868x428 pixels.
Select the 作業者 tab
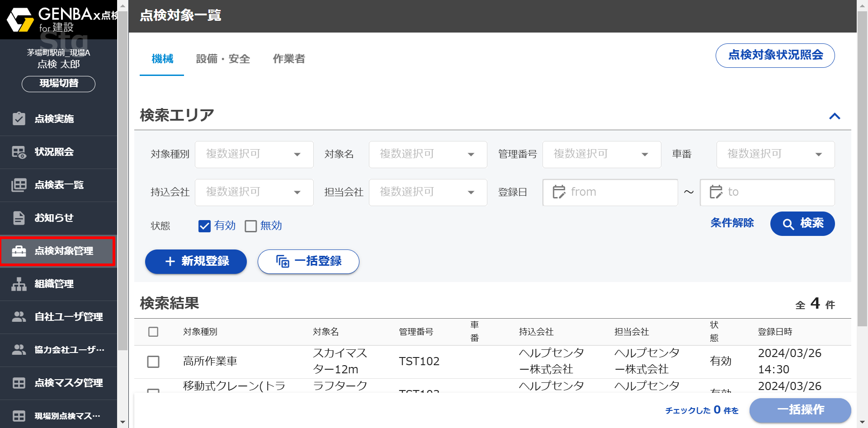[x=289, y=59]
